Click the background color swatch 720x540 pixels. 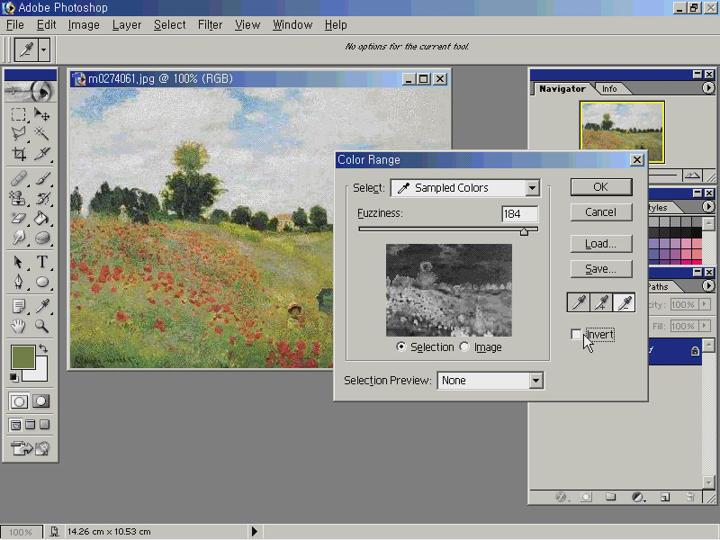[41, 374]
